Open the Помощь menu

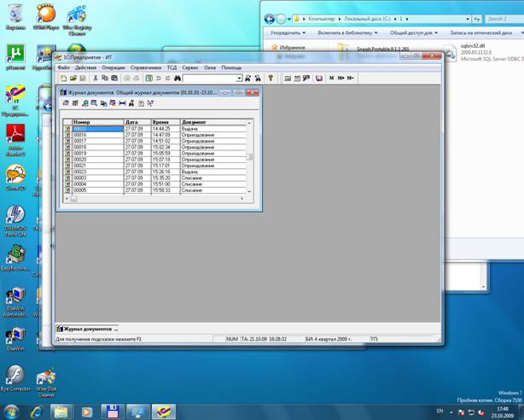click(x=231, y=67)
